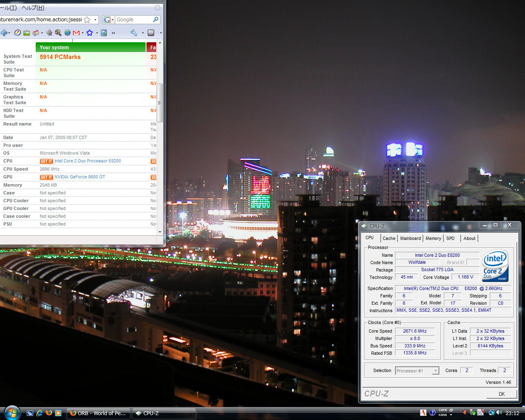Click the blue plus icon in Firefox toolbar

click(x=4, y=33)
